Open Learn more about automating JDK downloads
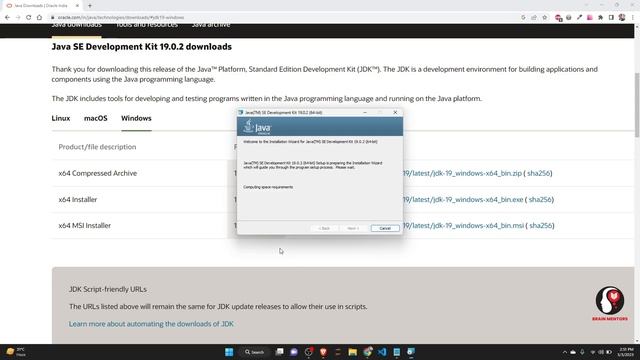 [x=151, y=324]
